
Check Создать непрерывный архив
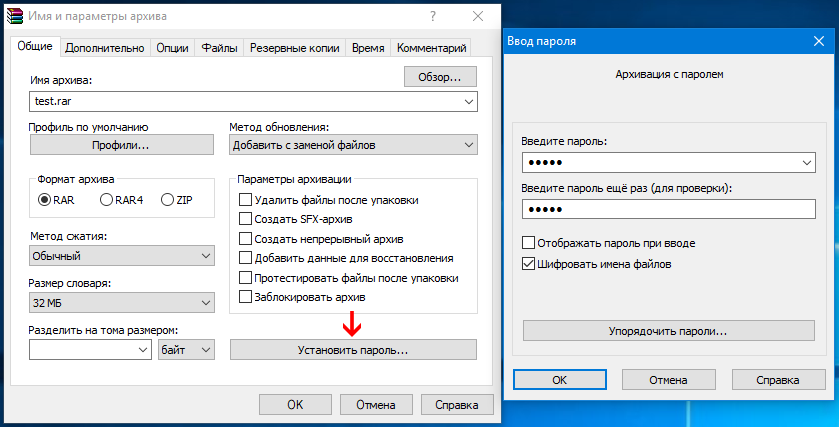(245, 239)
